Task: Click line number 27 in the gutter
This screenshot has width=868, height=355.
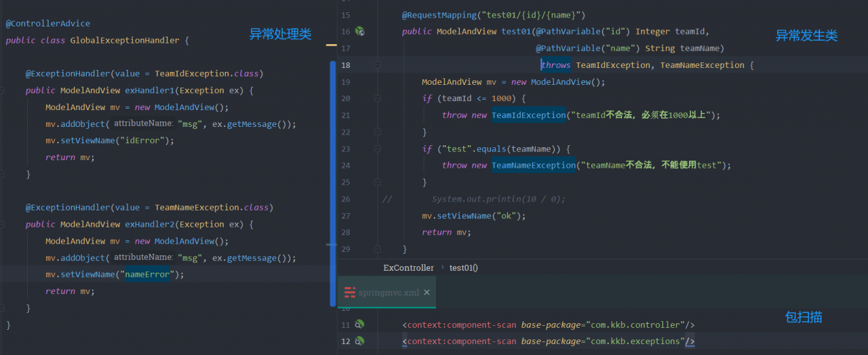Action: (x=346, y=216)
